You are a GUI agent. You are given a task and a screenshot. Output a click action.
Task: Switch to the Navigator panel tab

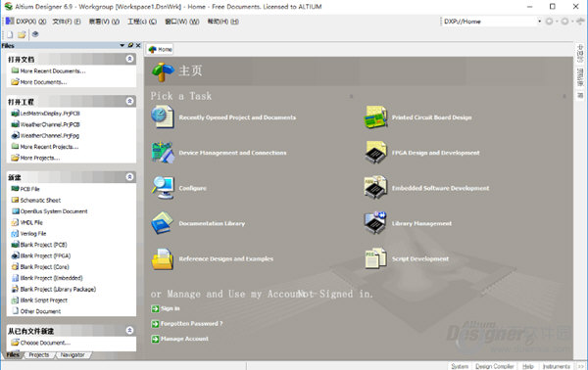pyautogui.click(x=73, y=355)
